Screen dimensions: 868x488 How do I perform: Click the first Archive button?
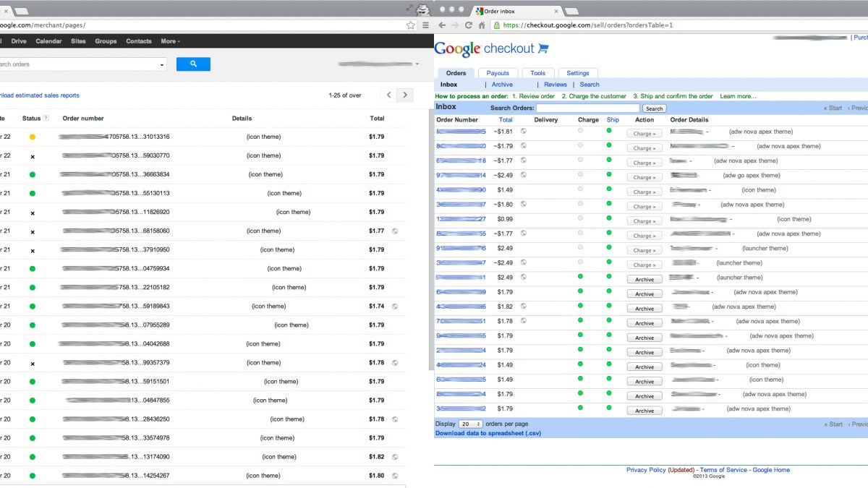[644, 280]
